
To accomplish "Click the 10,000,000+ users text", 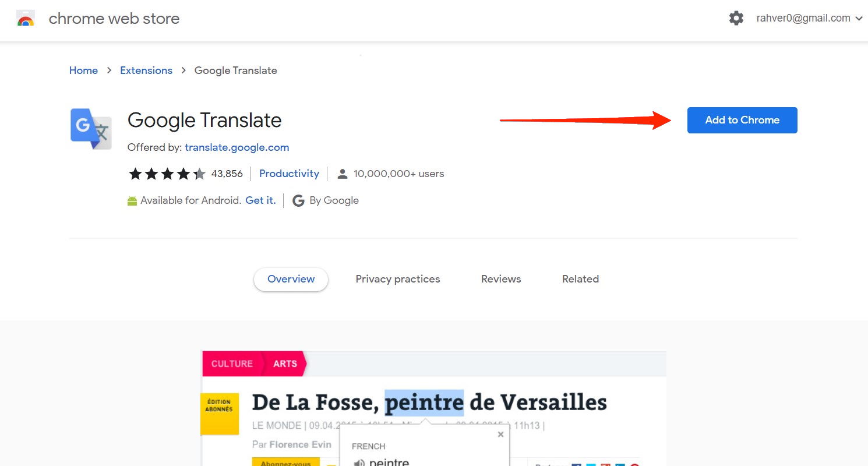I will pos(398,174).
